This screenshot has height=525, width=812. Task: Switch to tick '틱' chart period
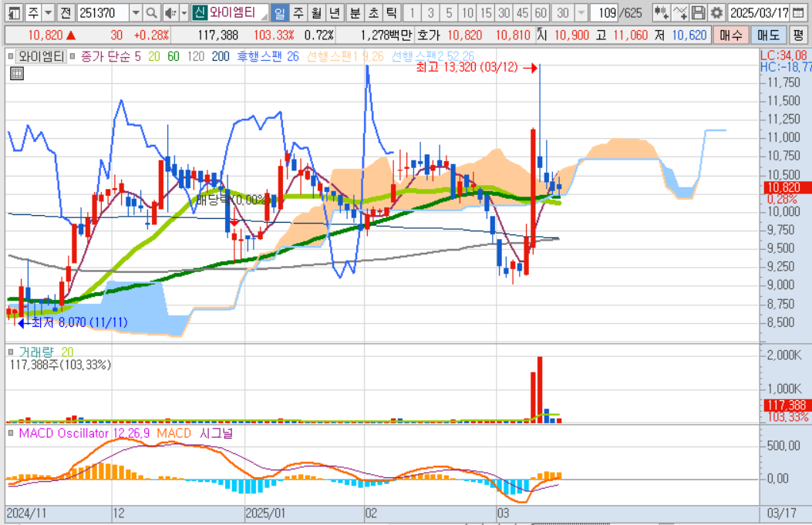(392, 12)
